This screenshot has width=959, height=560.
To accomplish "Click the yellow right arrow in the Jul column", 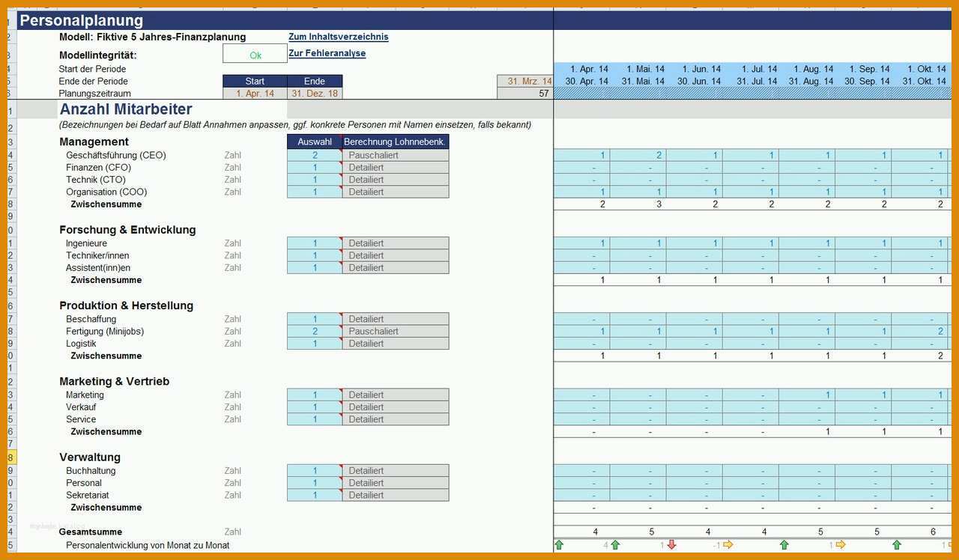I will (727, 545).
